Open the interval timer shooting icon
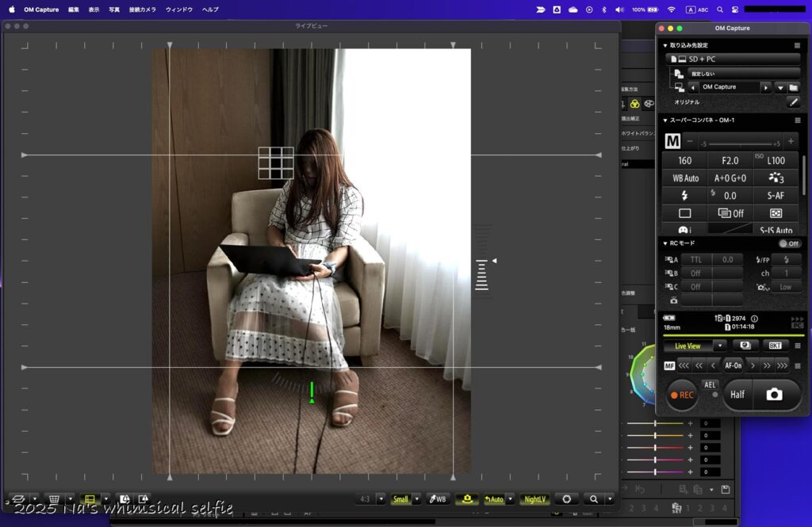812x527 pixels. [745, 346]
